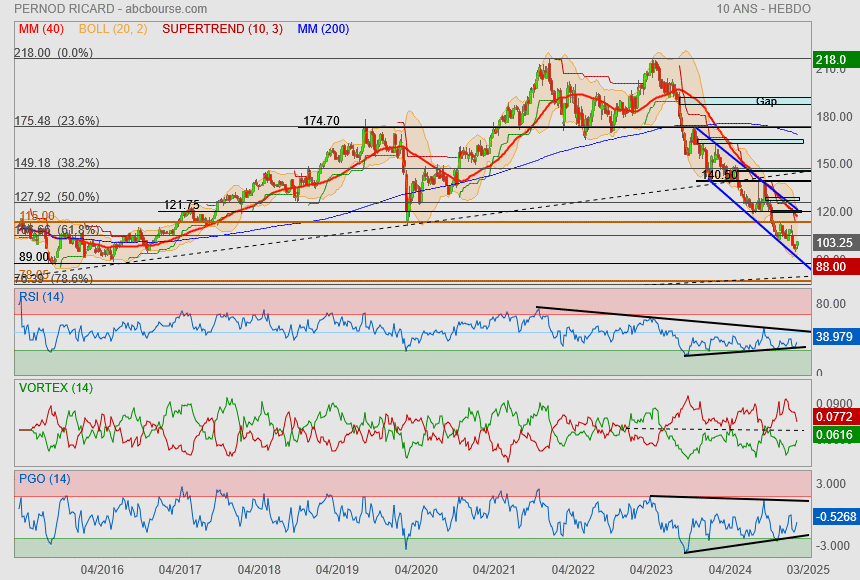Click the 04/2024 date axis label
This screenshot has width=860, height=580.
pyautogui.click(x=730, y=570)
